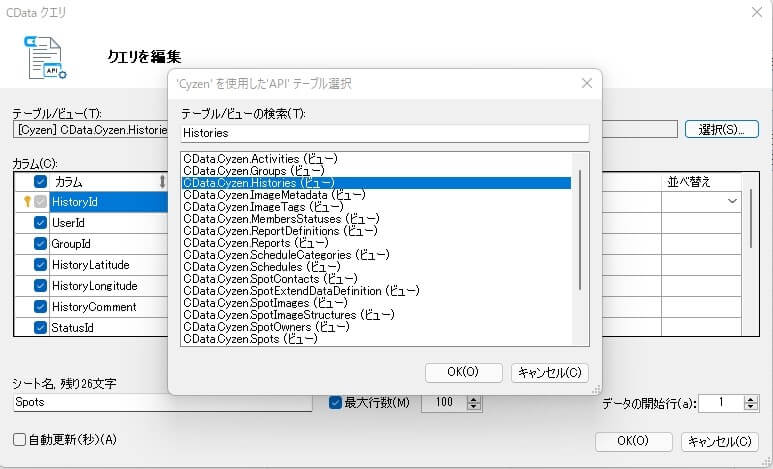This screenshot has height=469, width=773.
Task: Click OK(O) in the query edit window
Action: [633, 441]
